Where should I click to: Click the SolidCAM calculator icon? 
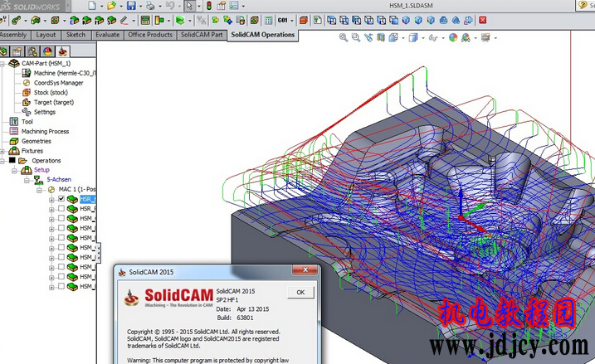[x=269, y=21]
